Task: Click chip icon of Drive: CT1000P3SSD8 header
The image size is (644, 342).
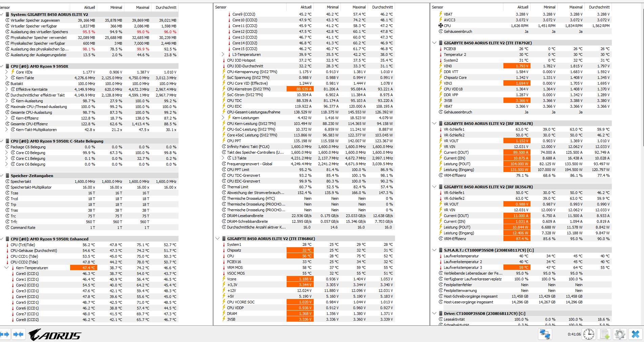Action: click(x=441, y=314)
